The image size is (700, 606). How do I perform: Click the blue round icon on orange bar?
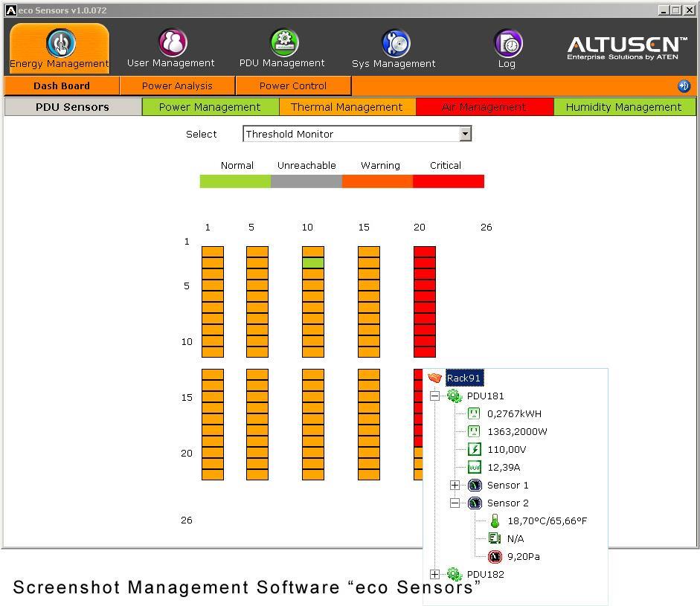pos(684,86)
